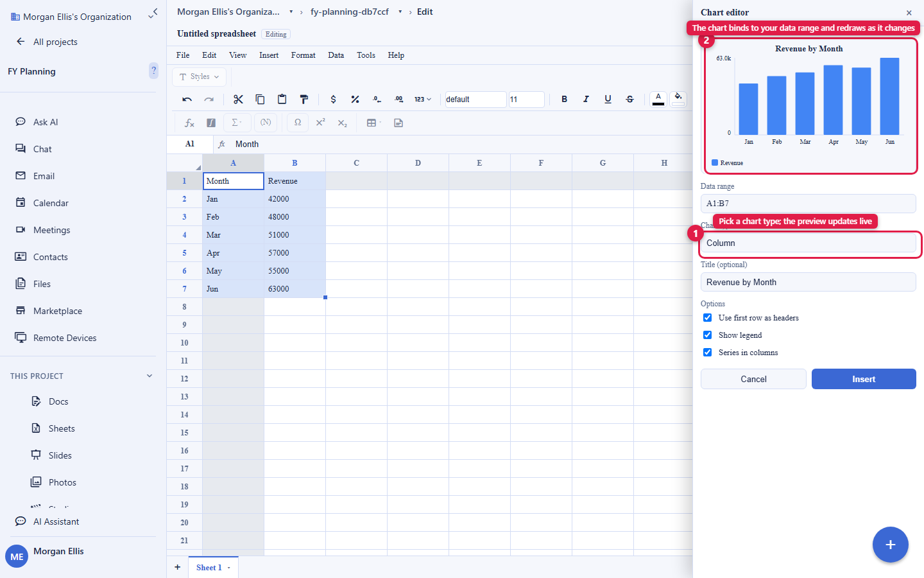Image resolution: width=924 pixels, height=578 pixels.
Task: Click the named ranges (N) icon
Action: 266,123
